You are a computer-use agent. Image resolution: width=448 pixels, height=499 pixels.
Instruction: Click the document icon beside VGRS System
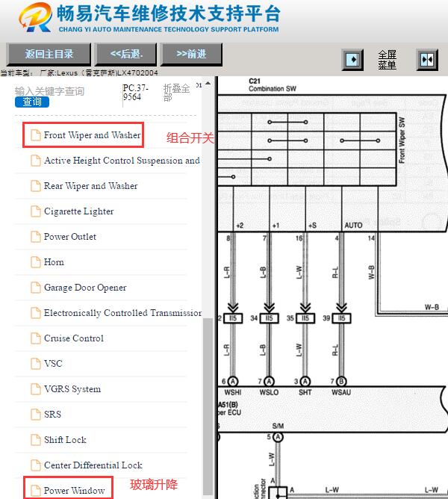36,389
